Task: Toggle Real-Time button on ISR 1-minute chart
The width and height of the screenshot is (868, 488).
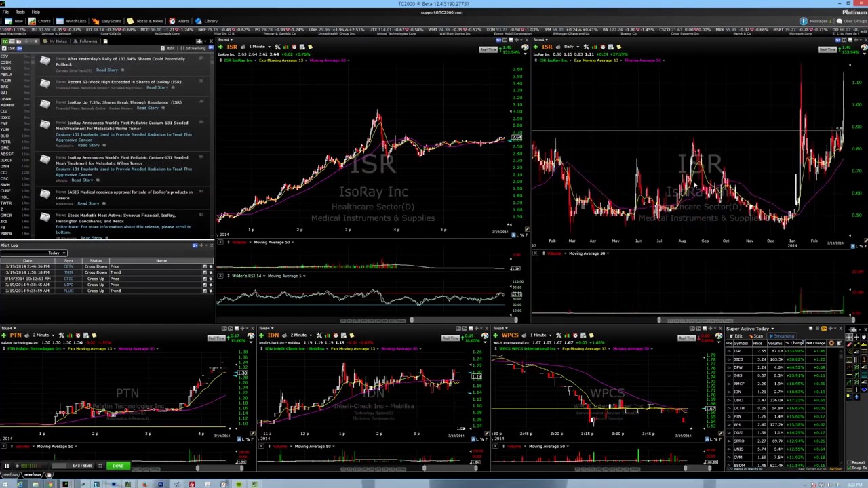Action: (x=488, y=49)
